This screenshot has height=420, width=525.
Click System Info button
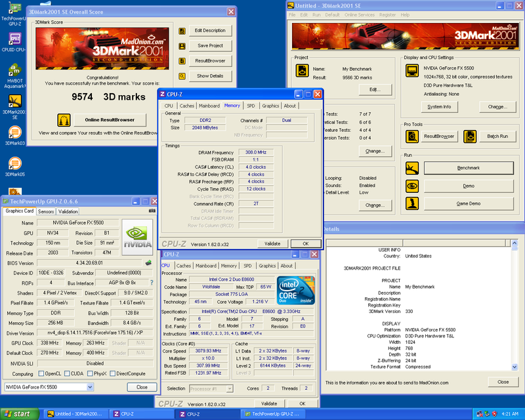[439, 107]
